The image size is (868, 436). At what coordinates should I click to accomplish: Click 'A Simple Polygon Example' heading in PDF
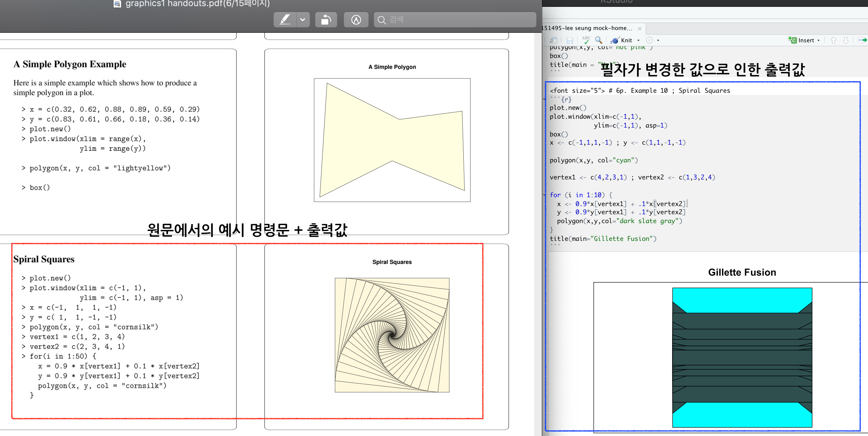coord(70,64)
